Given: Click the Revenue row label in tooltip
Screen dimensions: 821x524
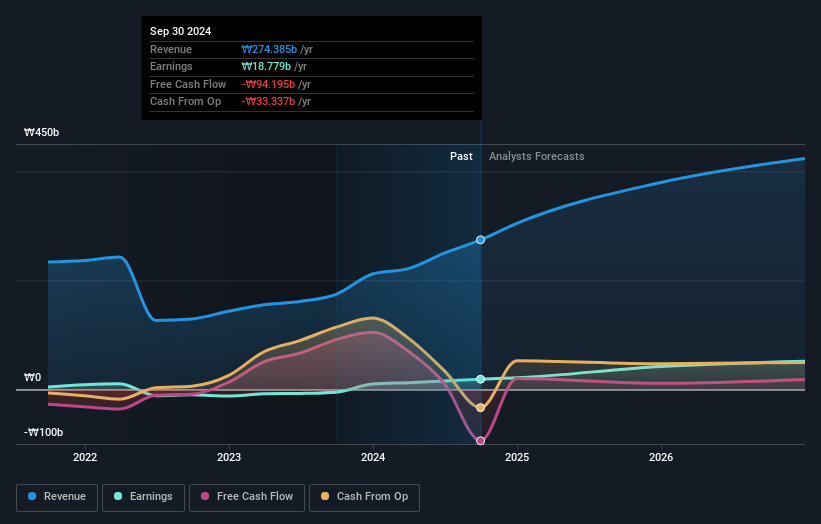Looking at the screenshot, I should coord(171,49).
